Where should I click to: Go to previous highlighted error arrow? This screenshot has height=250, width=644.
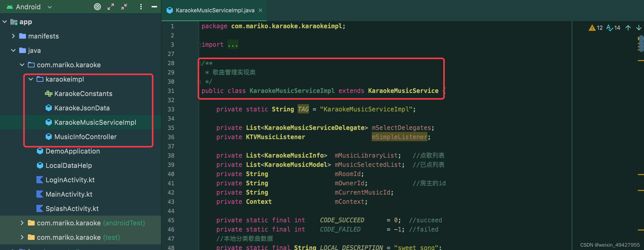(628, 28)
